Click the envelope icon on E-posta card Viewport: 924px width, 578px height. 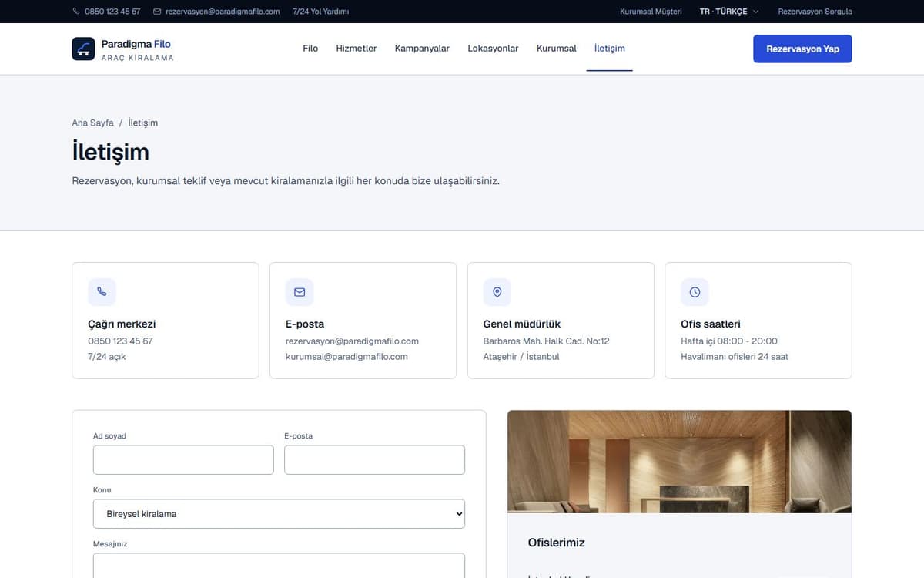(x=300, y=292)
